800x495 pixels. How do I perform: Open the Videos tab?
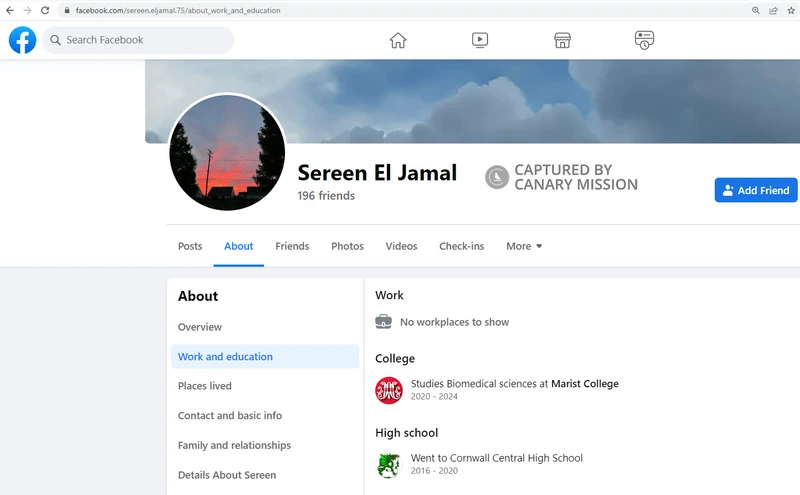point(401,246)
